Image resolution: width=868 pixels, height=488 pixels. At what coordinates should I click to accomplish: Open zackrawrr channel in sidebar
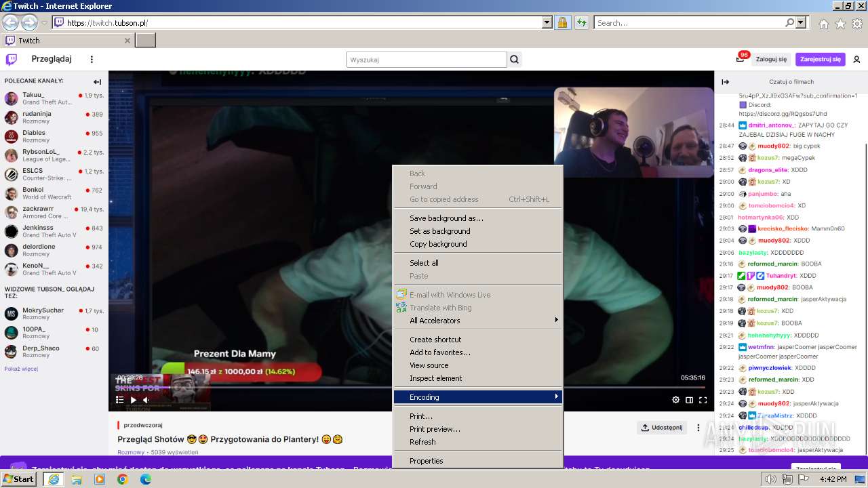tap(54, 212)
